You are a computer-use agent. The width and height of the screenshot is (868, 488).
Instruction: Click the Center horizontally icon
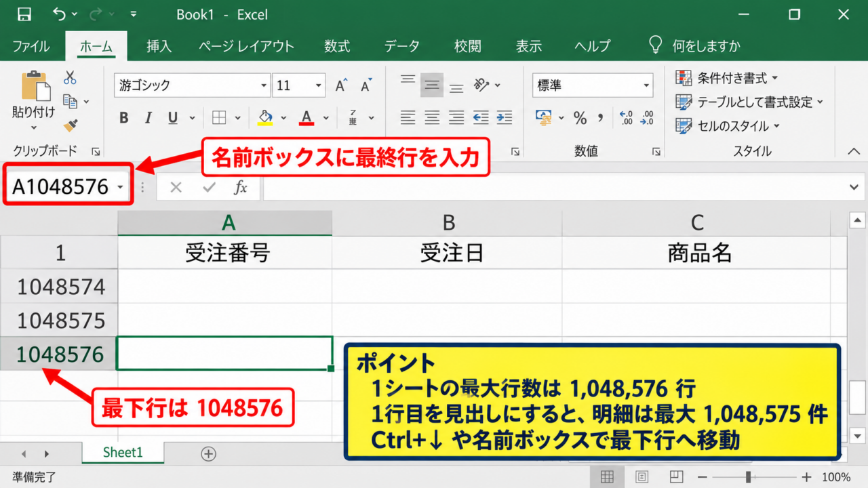tap(432, 117)
